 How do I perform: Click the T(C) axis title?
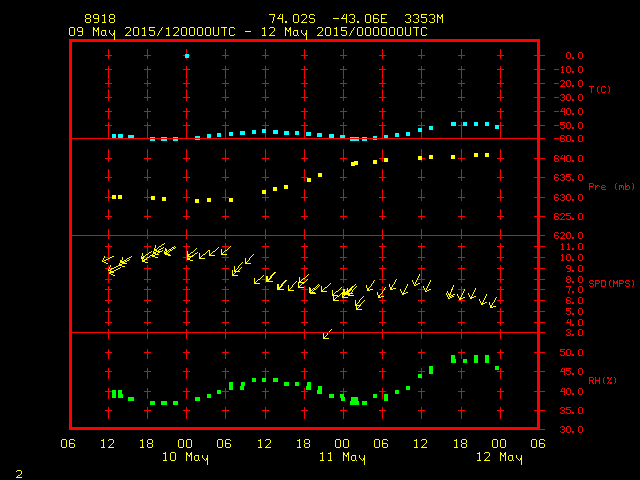coord(600,89)
